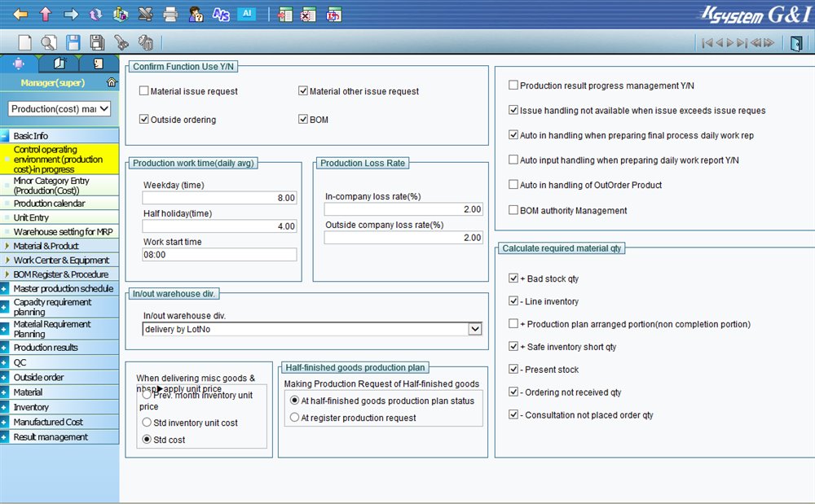
Task: Switch to the open book sidebar tab
Action: coord(59,64)
